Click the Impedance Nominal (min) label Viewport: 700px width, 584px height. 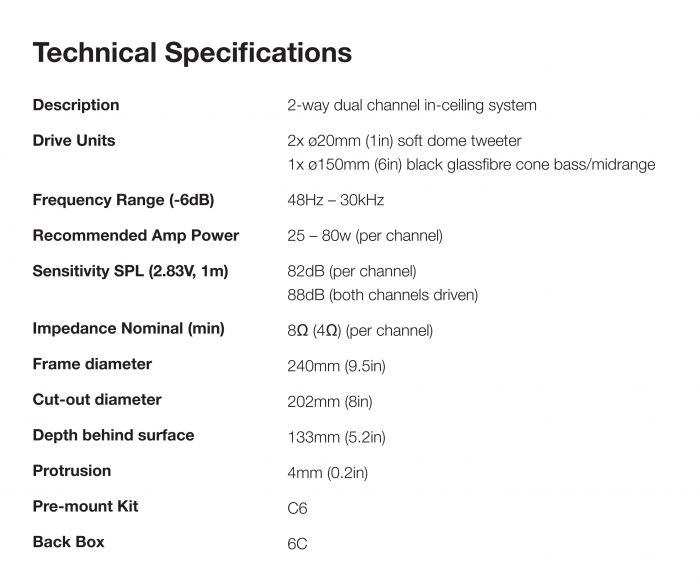128,328
